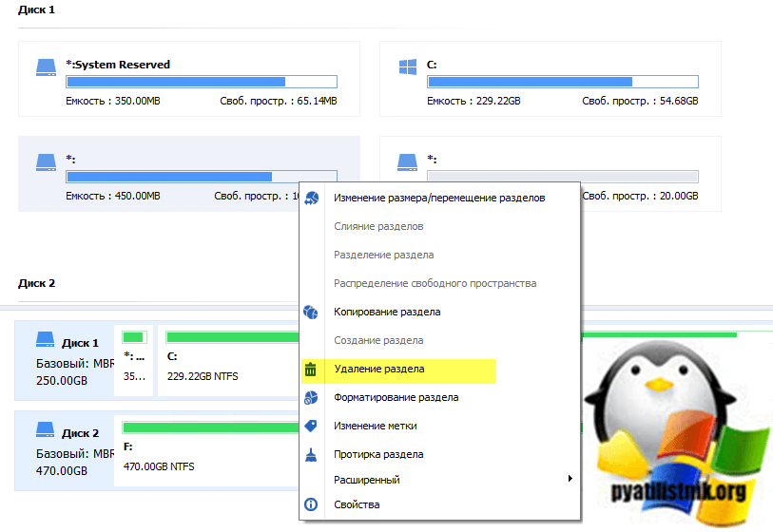This screenshot has height=532, width=773.
Task: Click the Своб. простр. : 20.00GB text
Action: tap(640, 196)
